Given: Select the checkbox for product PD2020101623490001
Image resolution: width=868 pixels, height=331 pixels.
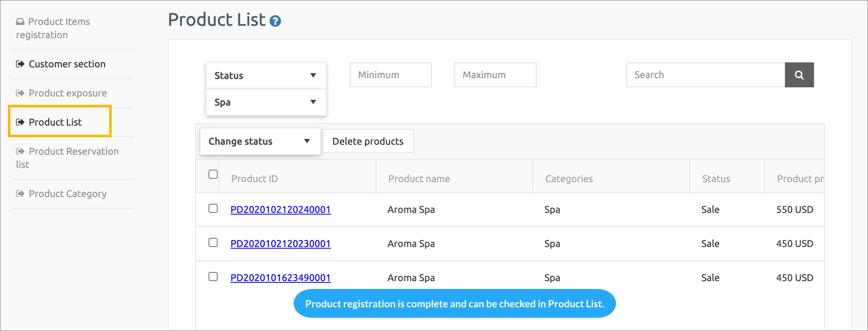Looking at the screenshot, I should click(x=213, y=277).
